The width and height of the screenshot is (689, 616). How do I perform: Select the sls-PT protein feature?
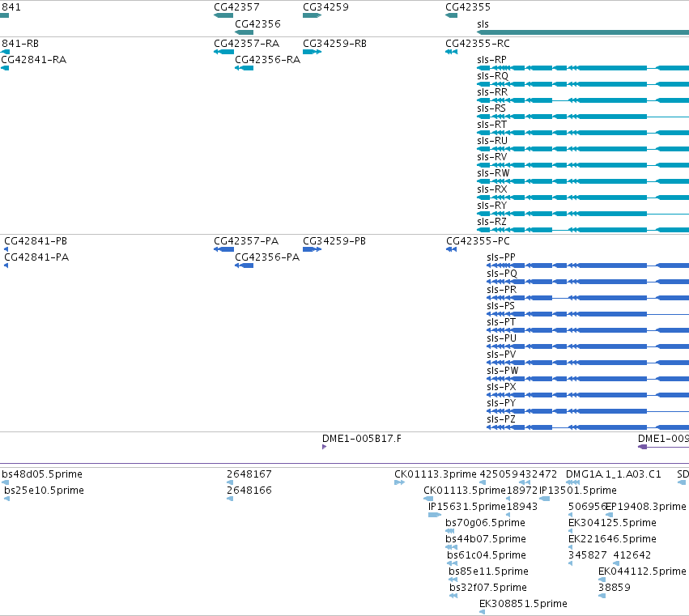[x=588, y=330]
